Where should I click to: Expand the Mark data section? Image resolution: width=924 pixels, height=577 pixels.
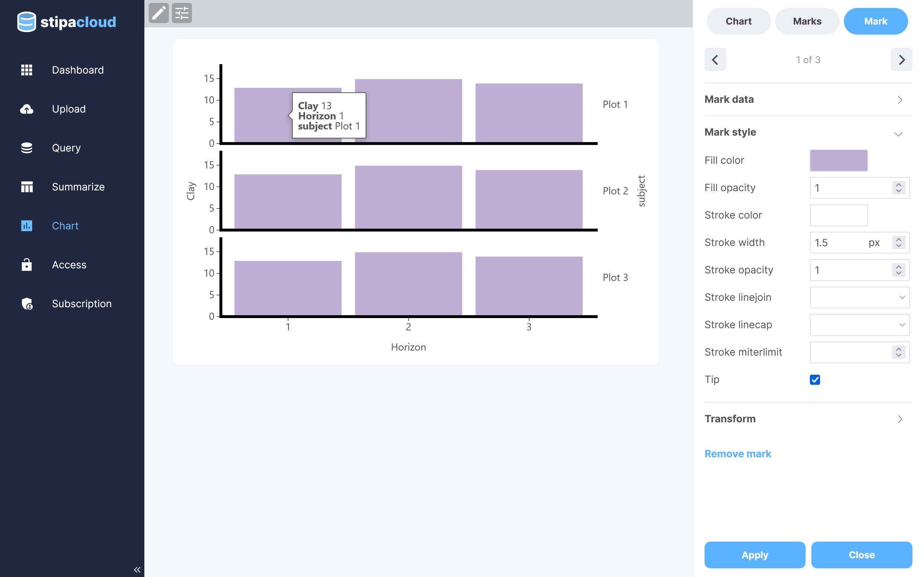(x=807, y=100)
